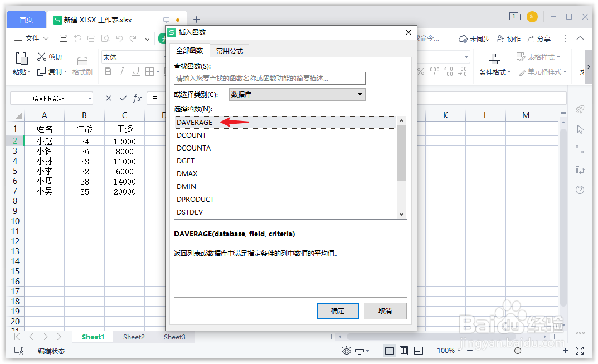Click the unsynced (未同步) cloud icon
Viewport: 598px width, 364px height.
[x=463, y=38]
